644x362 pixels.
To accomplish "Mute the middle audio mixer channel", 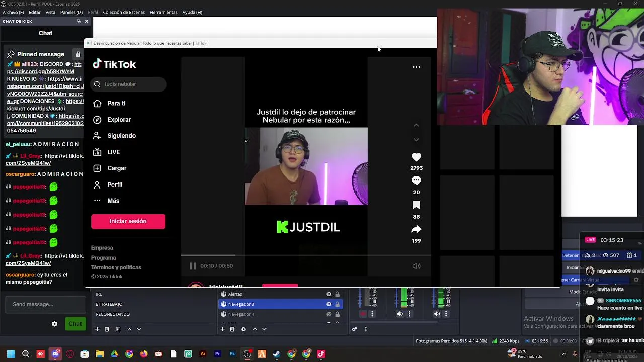I will pos(400,314).
